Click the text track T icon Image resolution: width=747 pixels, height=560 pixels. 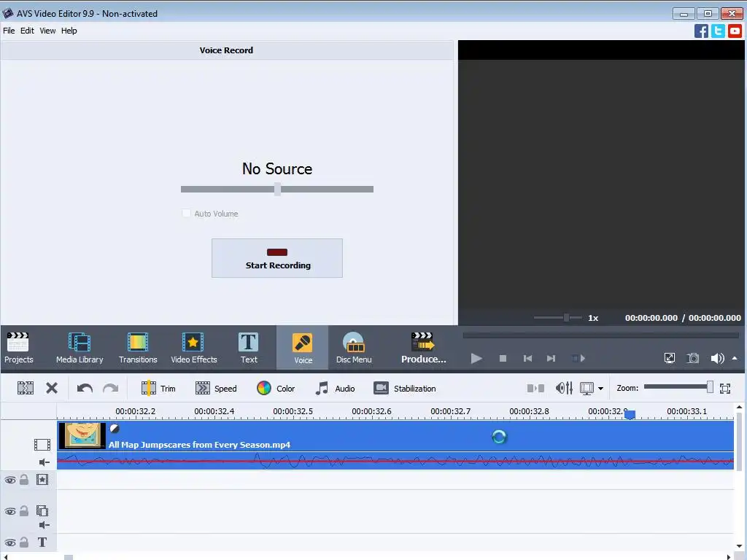pyautogui.click(x=42, y=542)
